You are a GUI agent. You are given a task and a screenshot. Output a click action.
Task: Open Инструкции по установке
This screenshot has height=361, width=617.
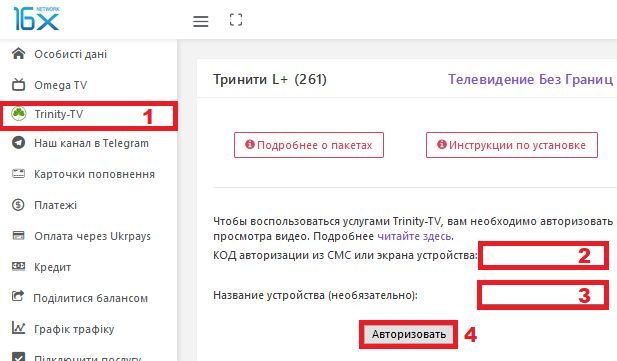[512, 145]
